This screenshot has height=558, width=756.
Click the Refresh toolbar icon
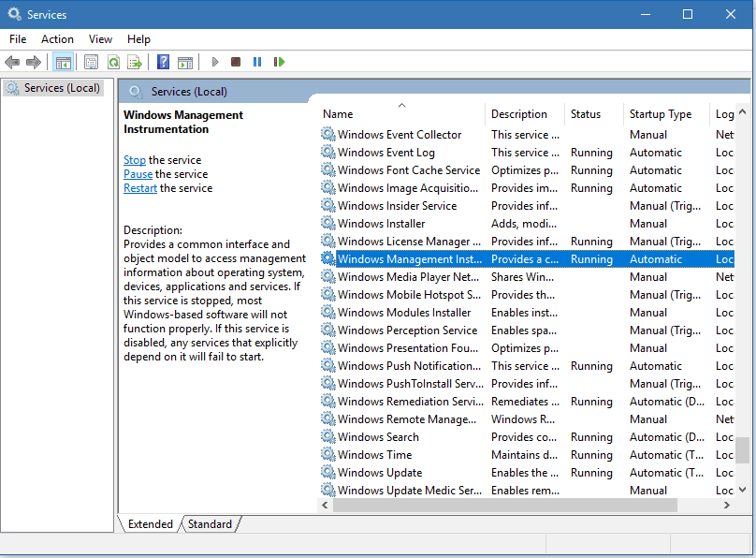click(113, 62)
